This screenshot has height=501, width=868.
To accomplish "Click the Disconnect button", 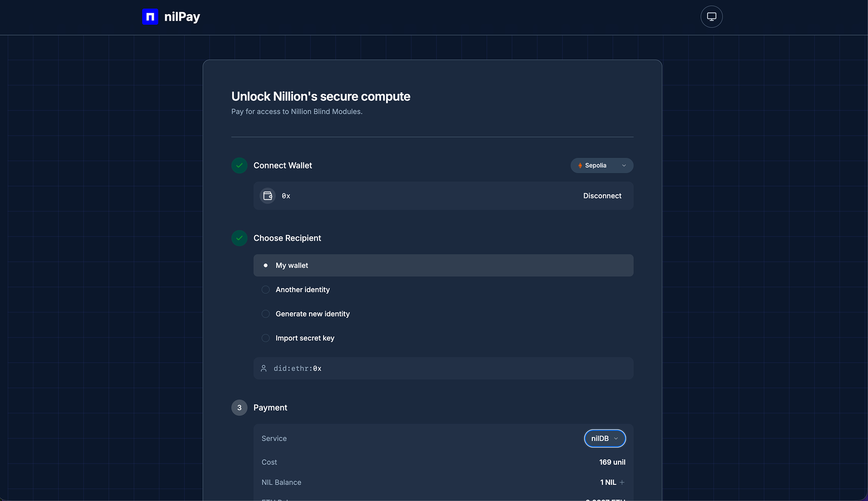I will [602, 196].
